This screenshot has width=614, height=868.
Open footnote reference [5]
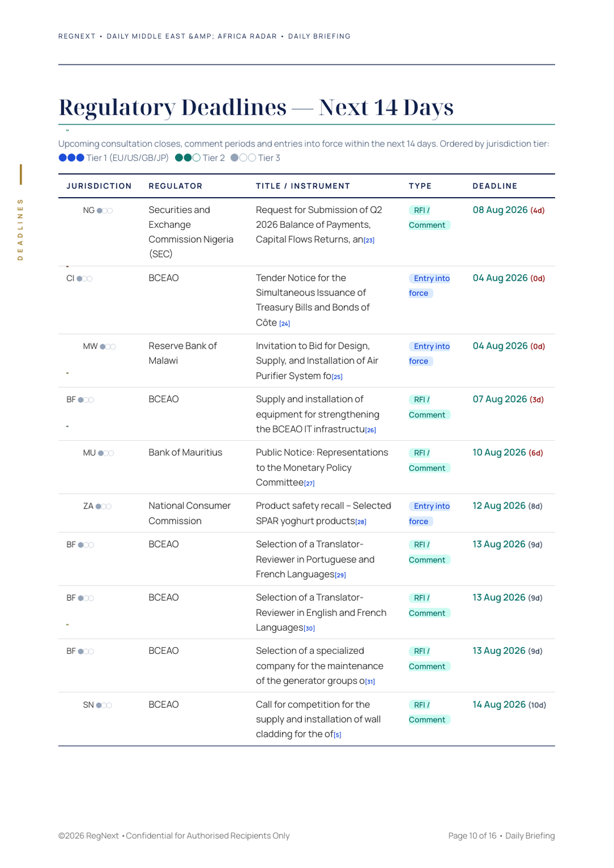(x=338, y=735)
